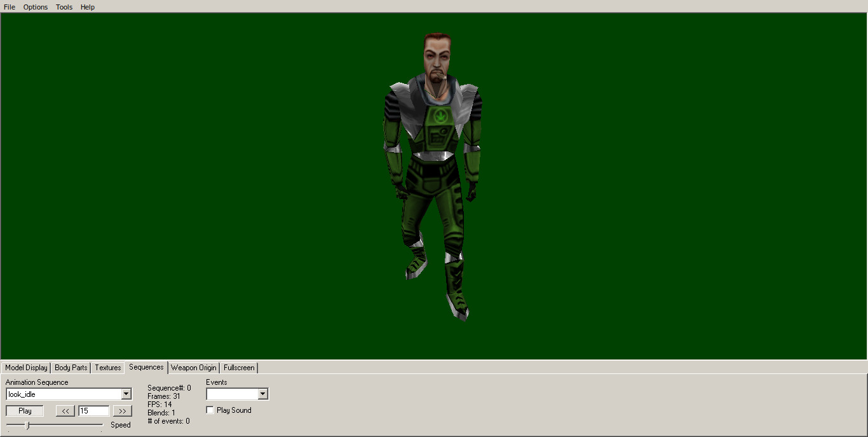Open the Events dropdown list
This screenshot has height=437, width=868.
(x=263, y=394)
